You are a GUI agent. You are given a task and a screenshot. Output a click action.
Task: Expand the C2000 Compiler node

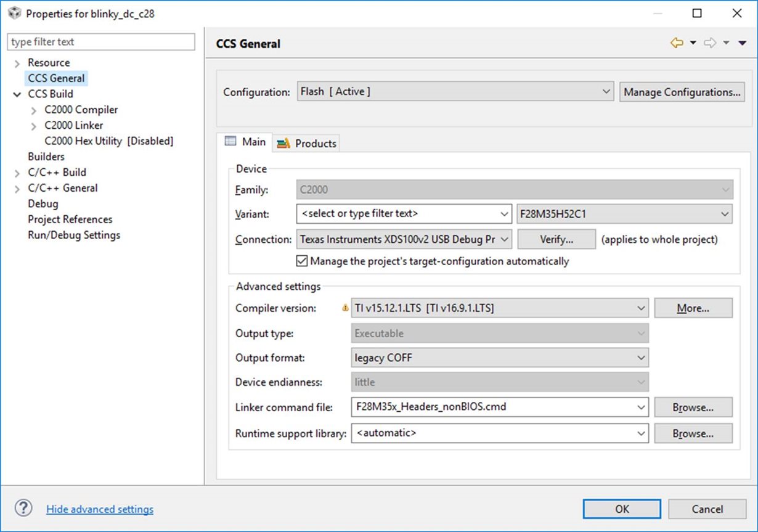pos(34,110)
